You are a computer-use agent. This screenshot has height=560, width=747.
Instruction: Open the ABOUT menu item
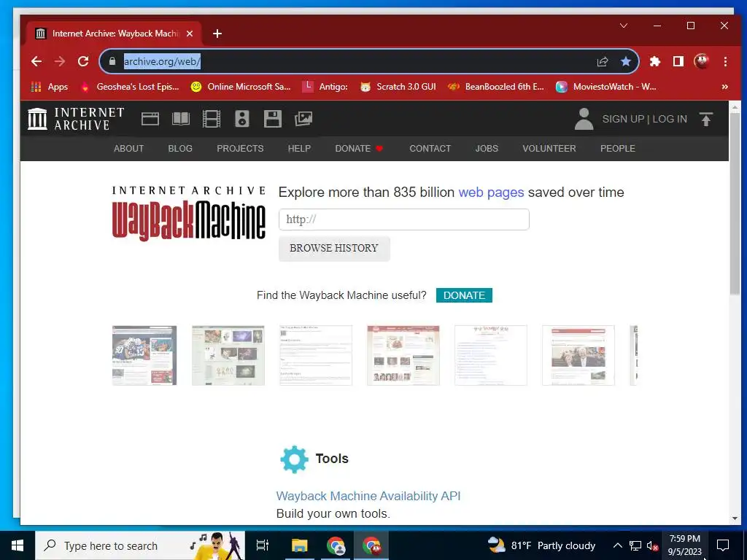point(128,149)
